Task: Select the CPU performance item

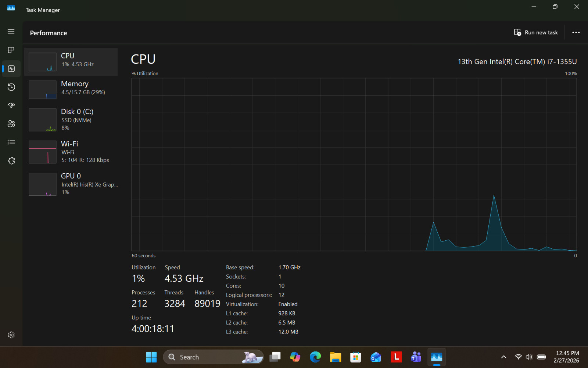Action: [x=71, y=62]
